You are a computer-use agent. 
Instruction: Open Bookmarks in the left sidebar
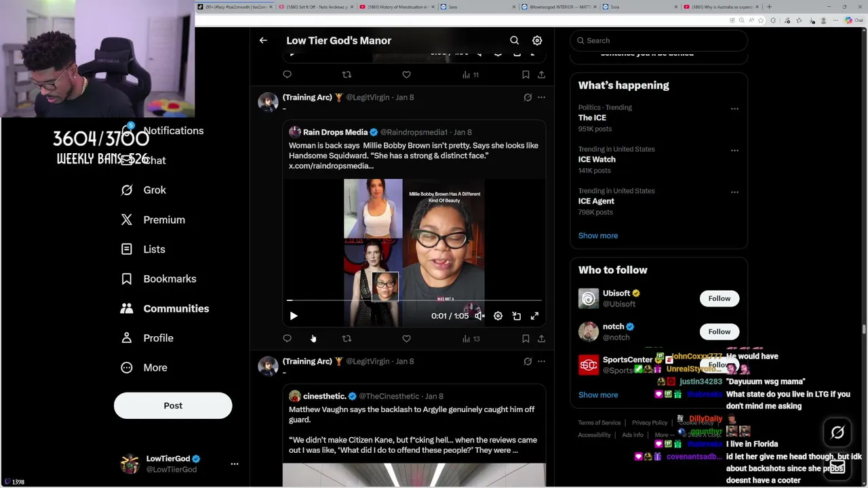click(158, 279)
